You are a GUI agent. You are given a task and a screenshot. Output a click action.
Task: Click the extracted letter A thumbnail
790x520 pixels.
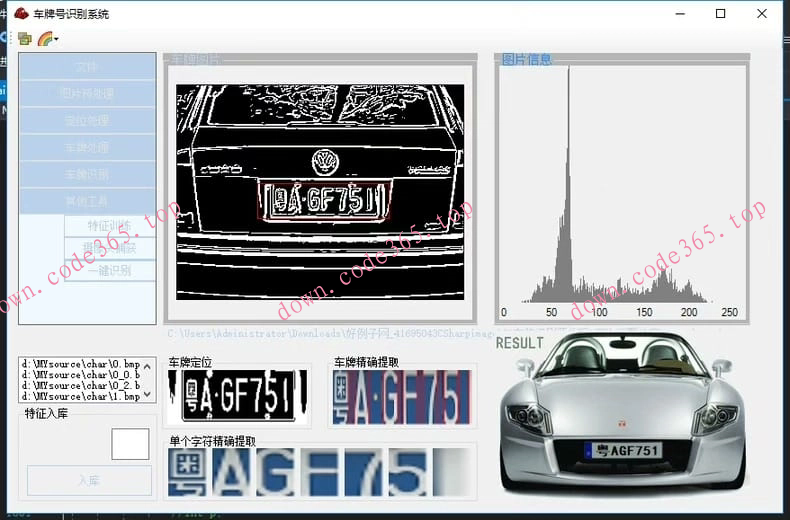click(x=231, y=473)
